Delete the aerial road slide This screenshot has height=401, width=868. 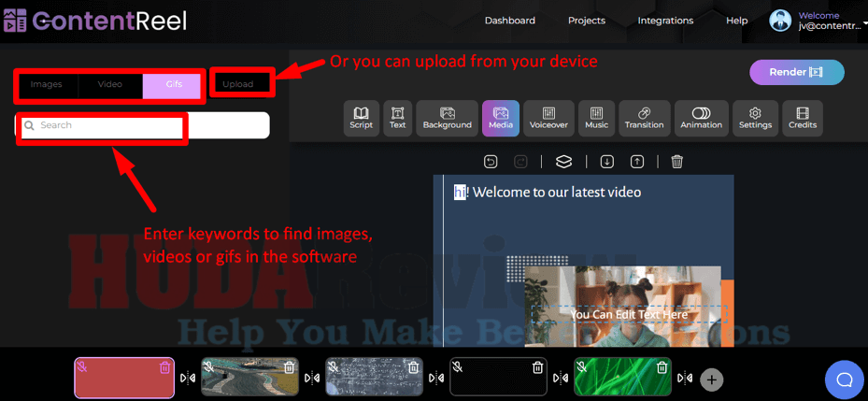[289, 367]
